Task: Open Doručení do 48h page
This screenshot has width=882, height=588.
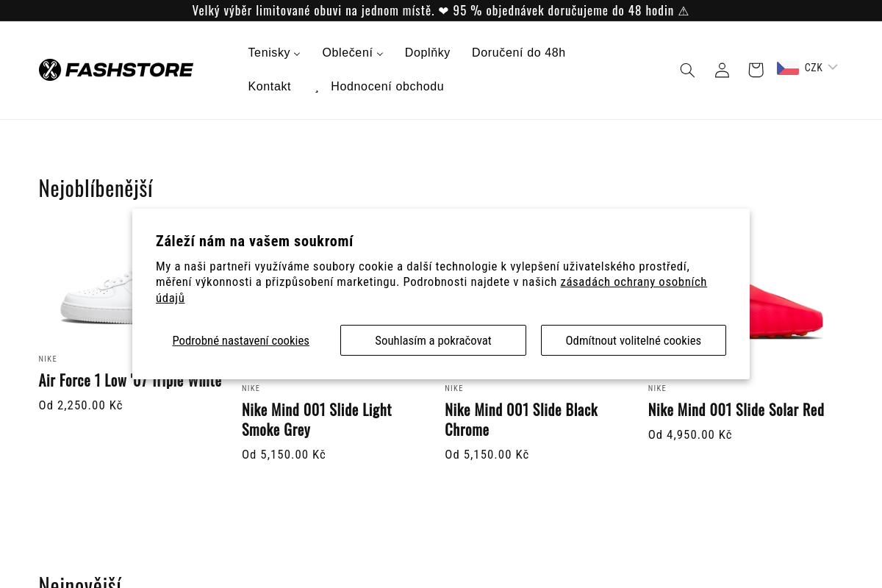Action: (x=519, y=53)
